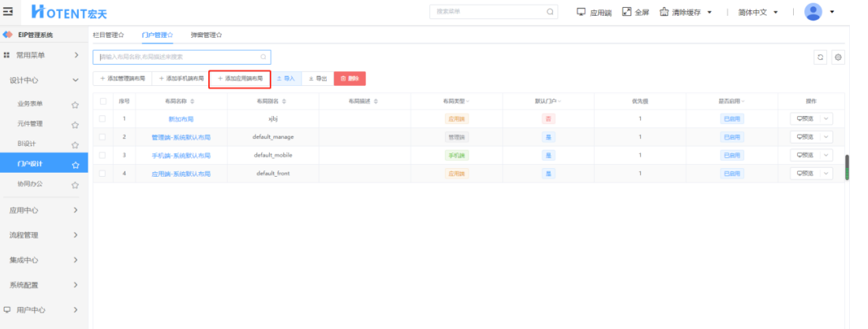Open table column settings gear icon
The width and height of the screenshot is (868, 329).
[x=838, y=57]
